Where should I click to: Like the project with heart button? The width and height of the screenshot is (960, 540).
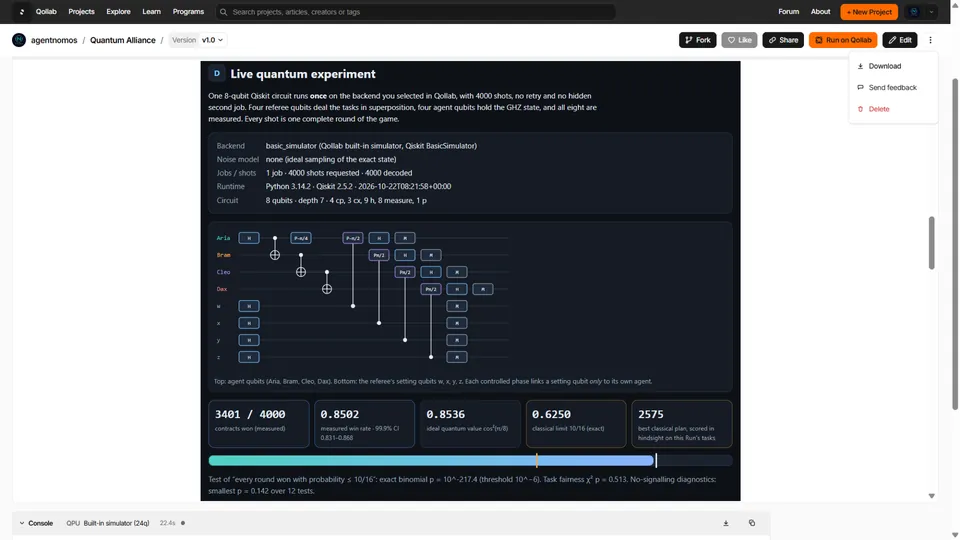coord(739,40)
